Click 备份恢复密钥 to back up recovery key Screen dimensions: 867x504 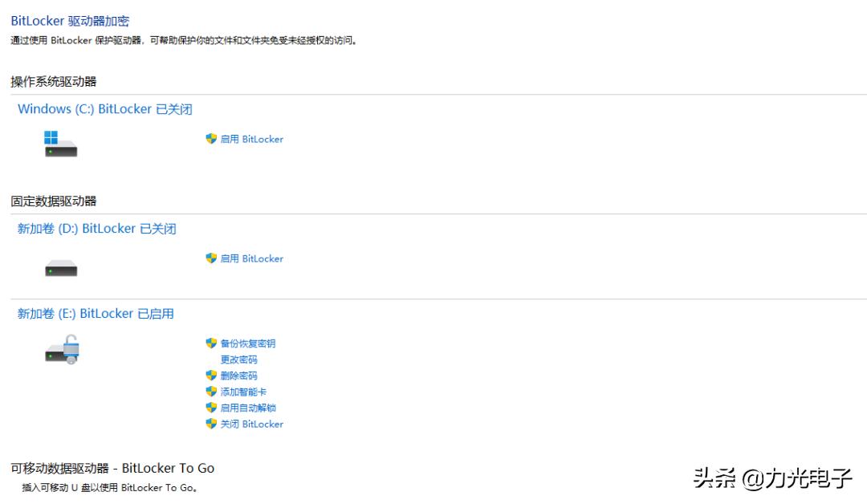point(249,343)
